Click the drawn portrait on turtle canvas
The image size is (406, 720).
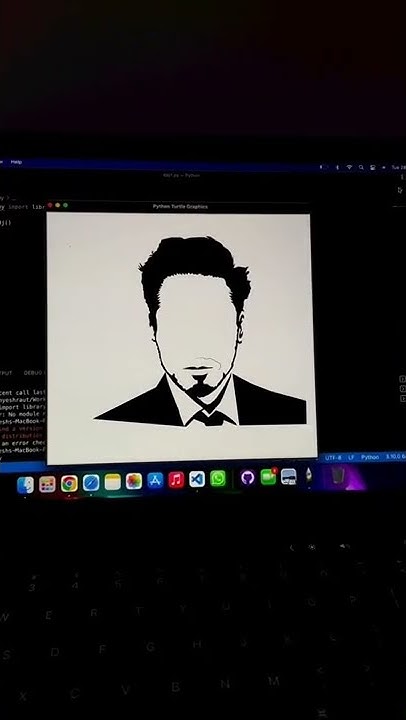200,331
